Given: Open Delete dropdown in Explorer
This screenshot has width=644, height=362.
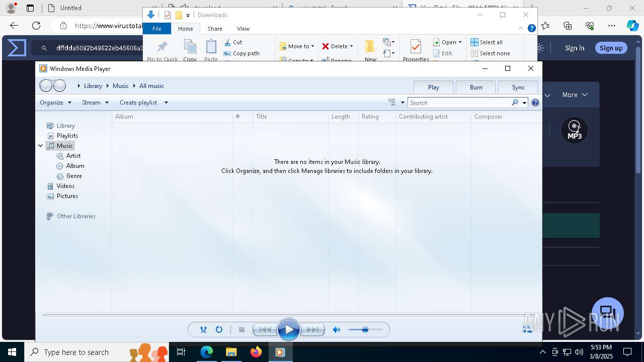Looking at the screenshot, I should pyautogui.click(x=337, y=46).
